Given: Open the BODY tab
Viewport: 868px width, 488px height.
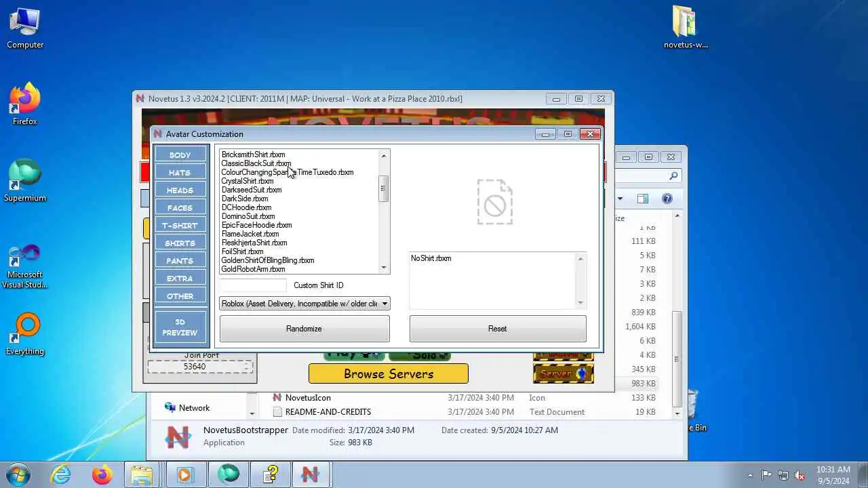Looking at the screenshot, I should click(x=180, y=155).
